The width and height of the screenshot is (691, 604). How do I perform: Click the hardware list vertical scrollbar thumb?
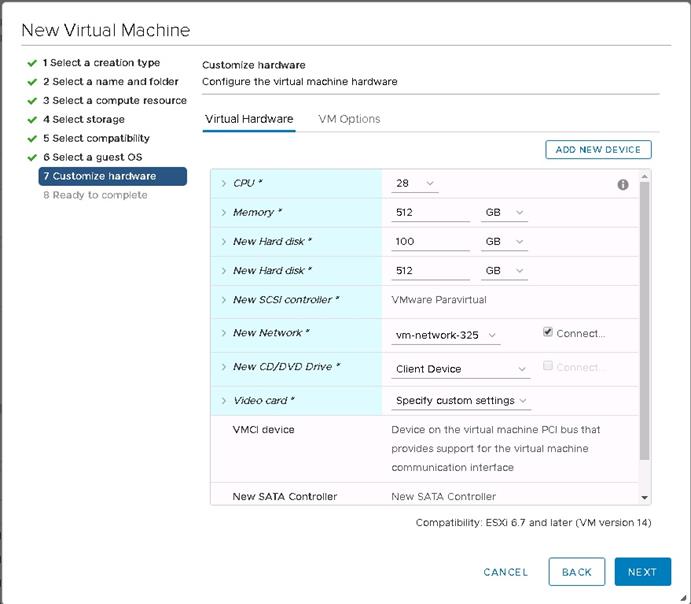(x=644, y=321)
